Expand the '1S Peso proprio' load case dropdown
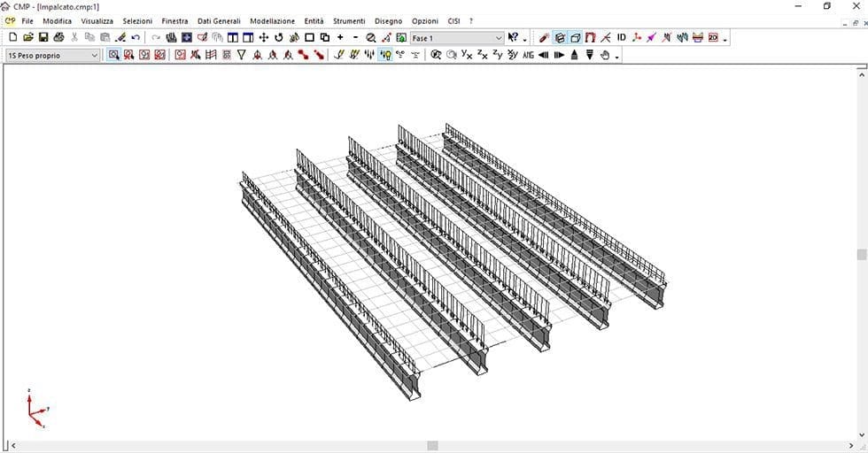Screen dimensions: 868x453 coord(95,55)
